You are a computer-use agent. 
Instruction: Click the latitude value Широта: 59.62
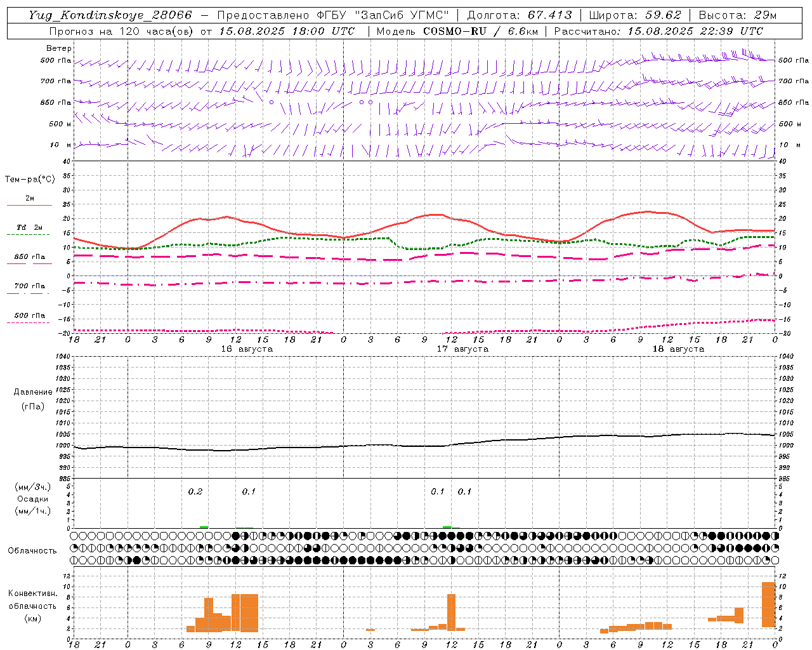[635, 15]
